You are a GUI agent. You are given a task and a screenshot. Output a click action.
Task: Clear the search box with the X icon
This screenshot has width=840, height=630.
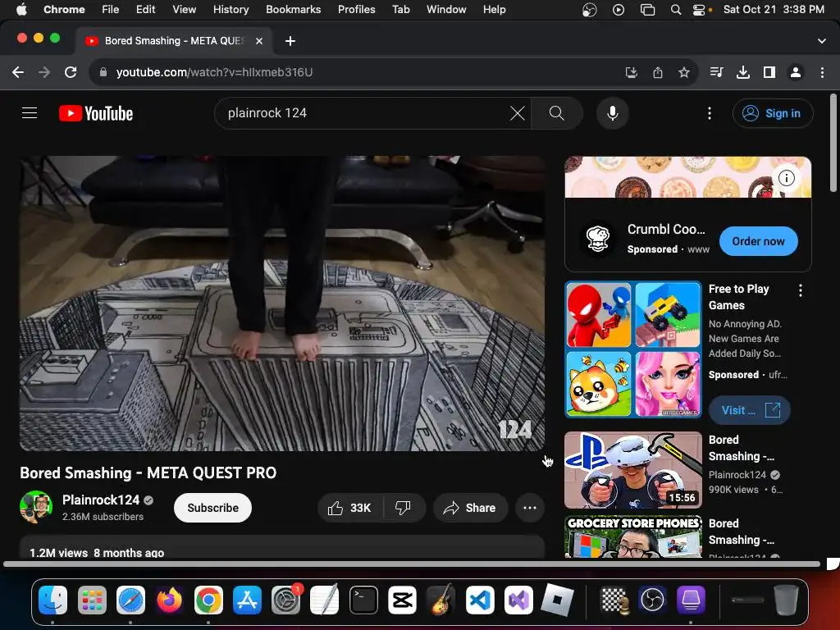(x=517, y=113)
